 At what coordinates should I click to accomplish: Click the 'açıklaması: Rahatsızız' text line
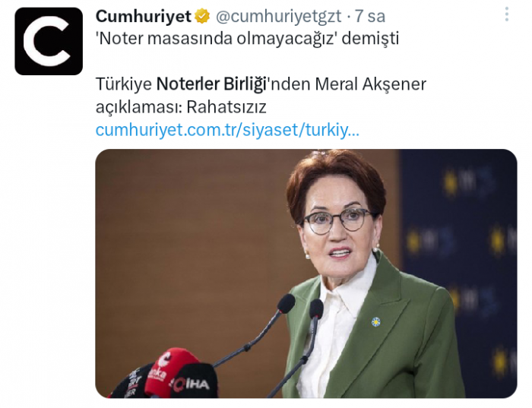point(181,107)
